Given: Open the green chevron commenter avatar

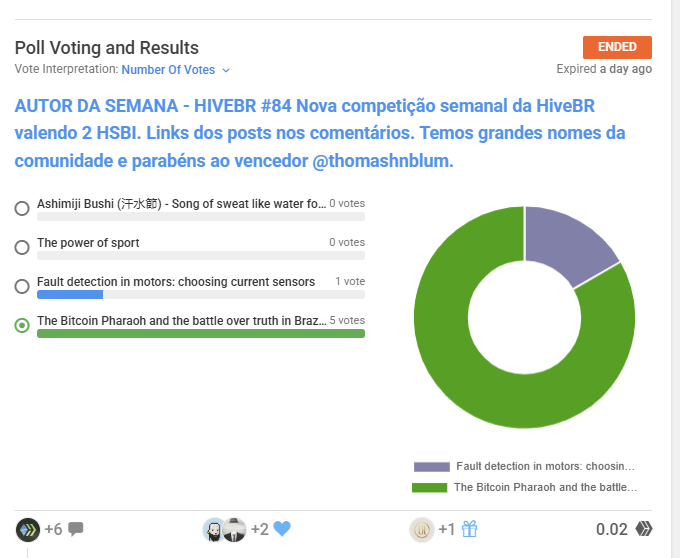Looking at the screenshot, I should (28, 529).
